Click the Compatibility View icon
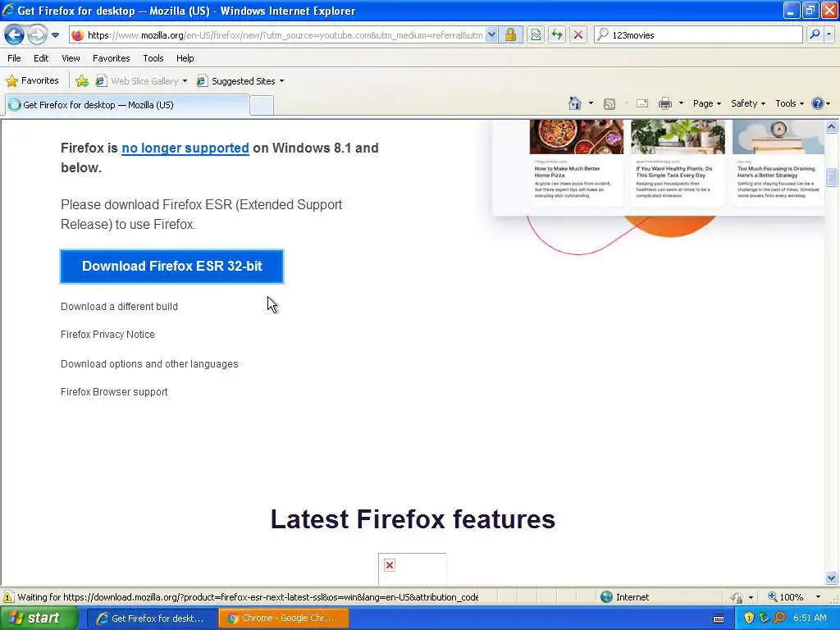This screenshot has width=840, height=630. tap(536, 35)
